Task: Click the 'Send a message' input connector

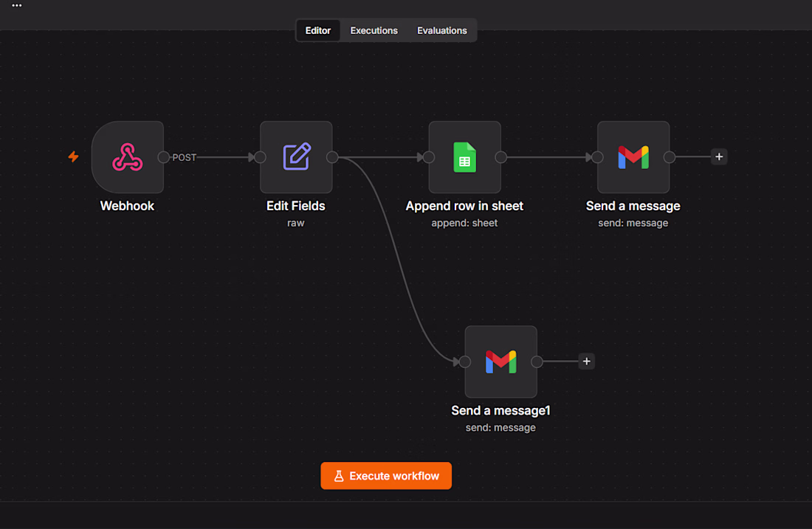Action: coord(597,157)
